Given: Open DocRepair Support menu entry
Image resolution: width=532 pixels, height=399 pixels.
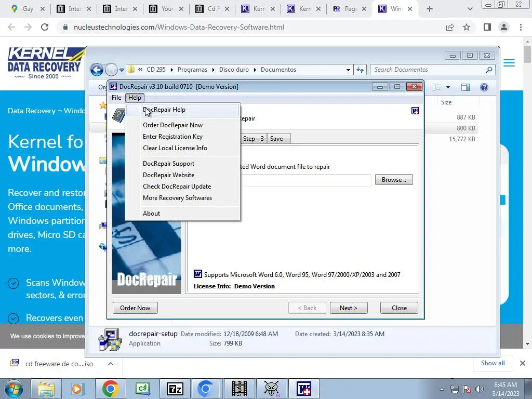Looking at the screenshot, I should pyautogui.click(x=183, y=164).
